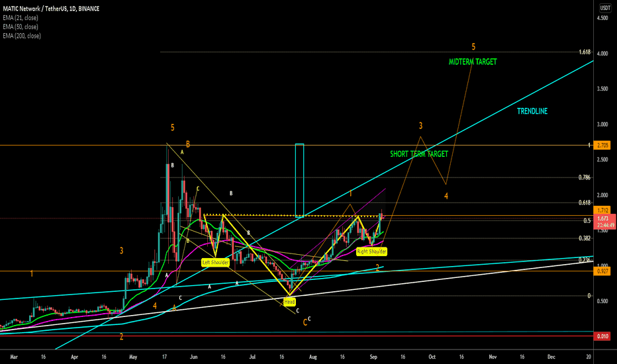
Task: Select the cyan measurement rectangle drawing
Action: 299,180
